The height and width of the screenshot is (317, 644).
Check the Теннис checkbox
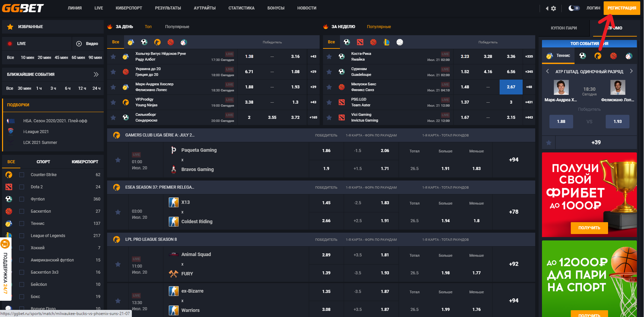[x=22, y=224]
